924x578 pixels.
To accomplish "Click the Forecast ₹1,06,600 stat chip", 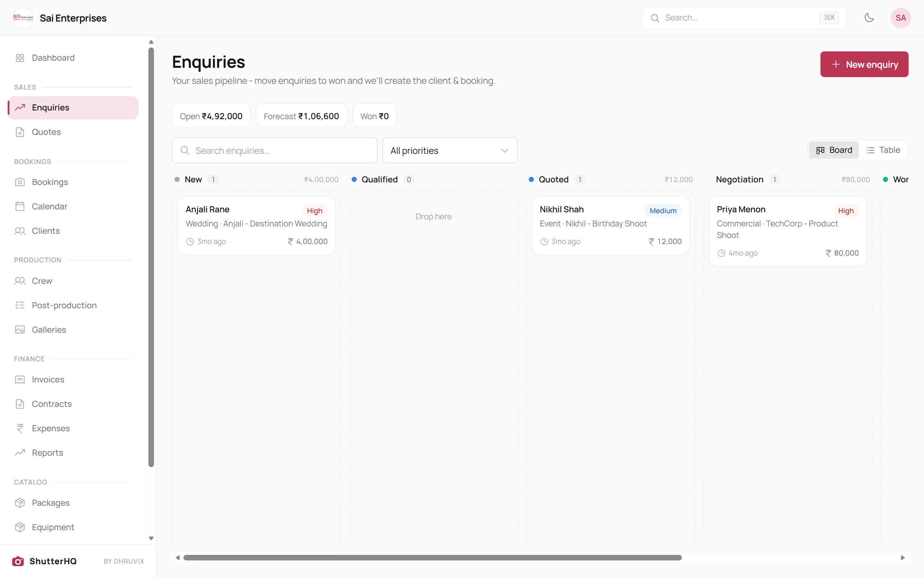I will [301, 116].
